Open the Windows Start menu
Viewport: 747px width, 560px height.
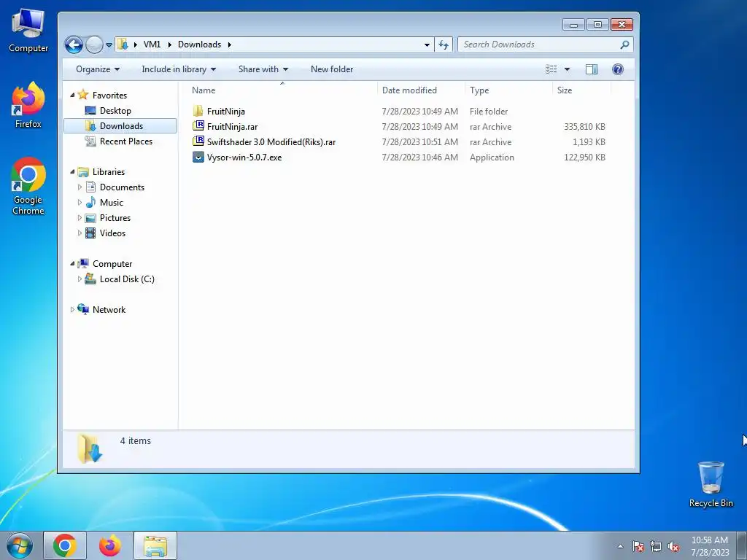tap(19, 545)
